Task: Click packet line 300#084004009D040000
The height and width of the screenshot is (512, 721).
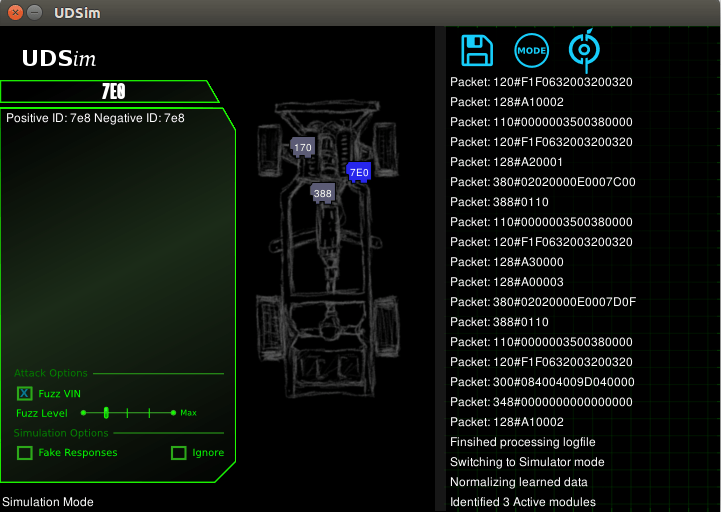Action: click(542, 382)
